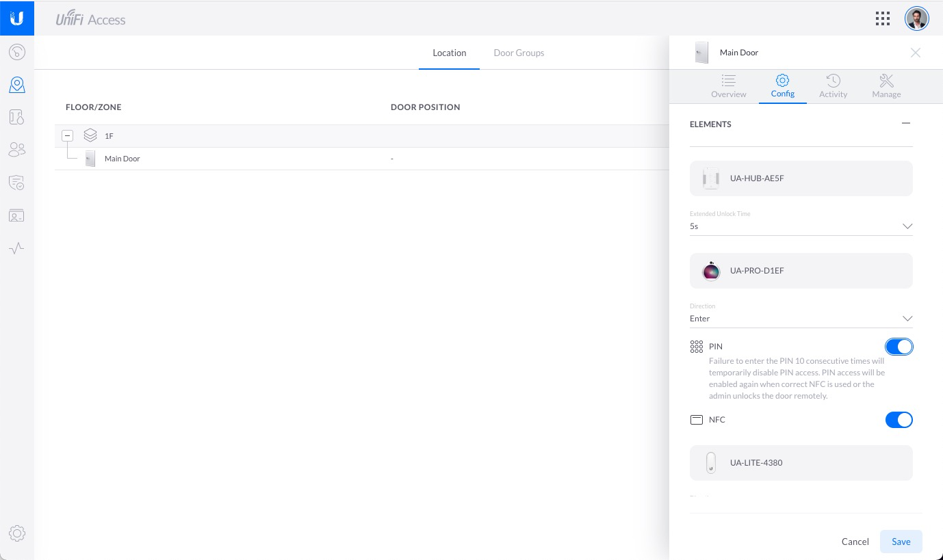Click the UA-HUB-AE5F device icon
Image resolution: width=943 pixels, height=560 pixels.
coord(711,178)
